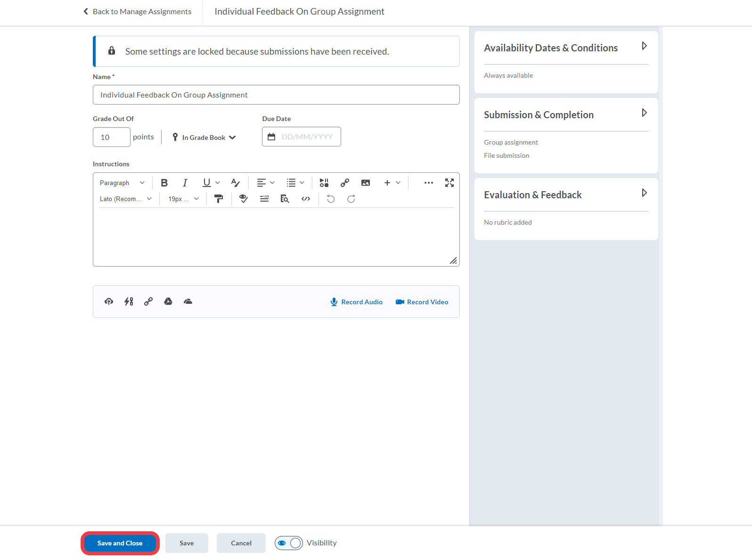The image size is (752, 560).
Task: Expand the Evaluation & Feedback panel
Action: (x=644, y=193)
